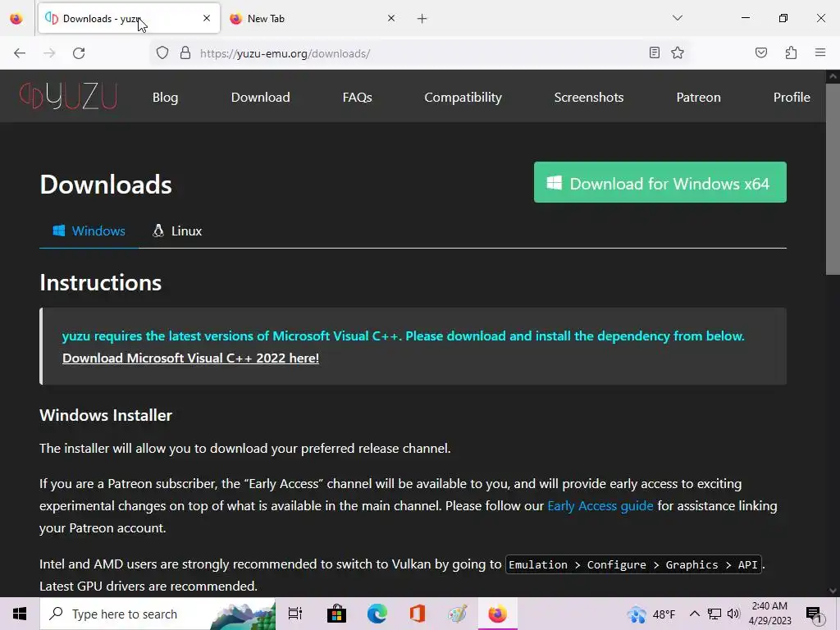Click the forward navigation arrow
840x630 pixels.
(49, 53)
